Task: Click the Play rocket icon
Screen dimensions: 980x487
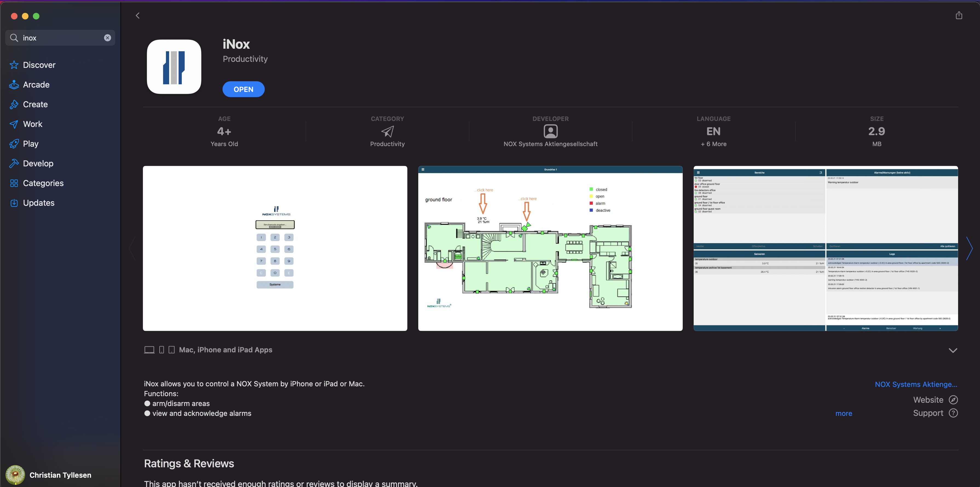Action: 14,144
